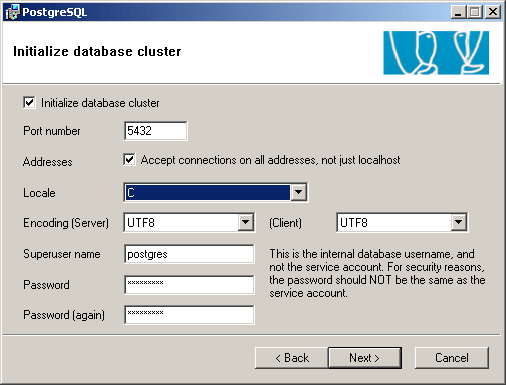Click the PostgreSQL title bar text
The height and width of the screenshot is (385, 506).
(55, 12)
